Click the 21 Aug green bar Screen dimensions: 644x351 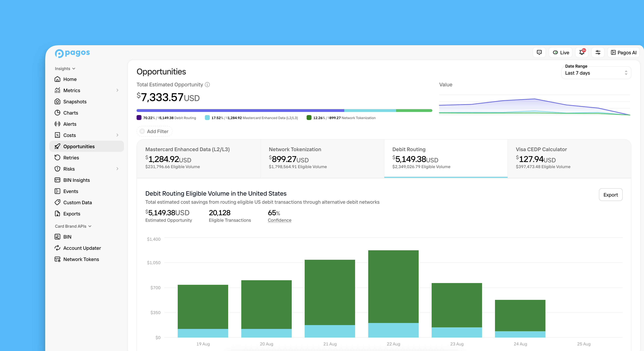(x=330, y=292)
